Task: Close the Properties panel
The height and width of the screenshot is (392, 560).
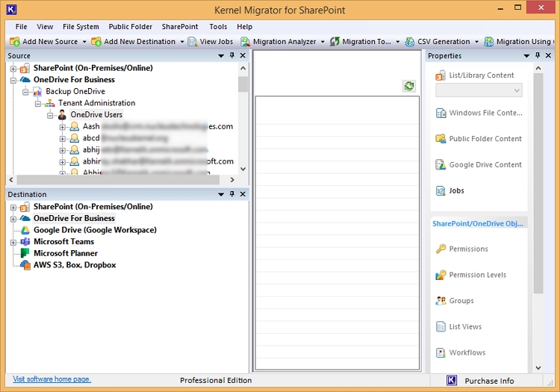Action: (x=549, y=56)
